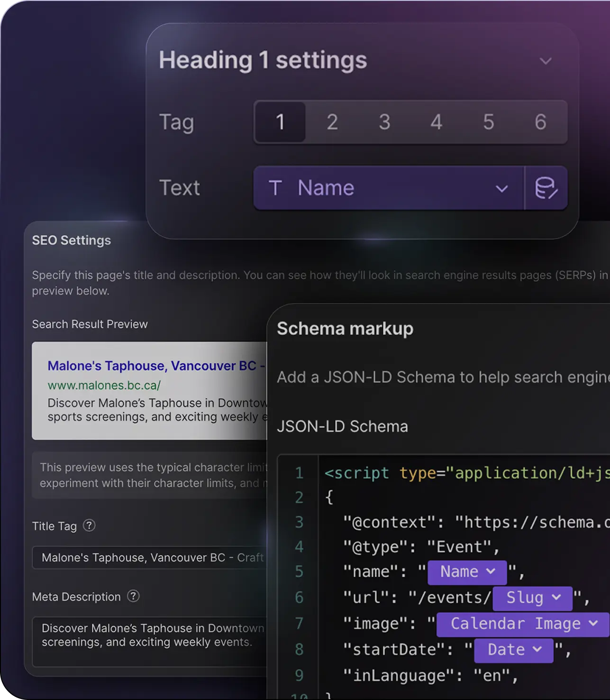Image resolution: width=610 pixels, height=700 pixels.
Task: Open the Meta Description help icon
Action: pos(134,597)
